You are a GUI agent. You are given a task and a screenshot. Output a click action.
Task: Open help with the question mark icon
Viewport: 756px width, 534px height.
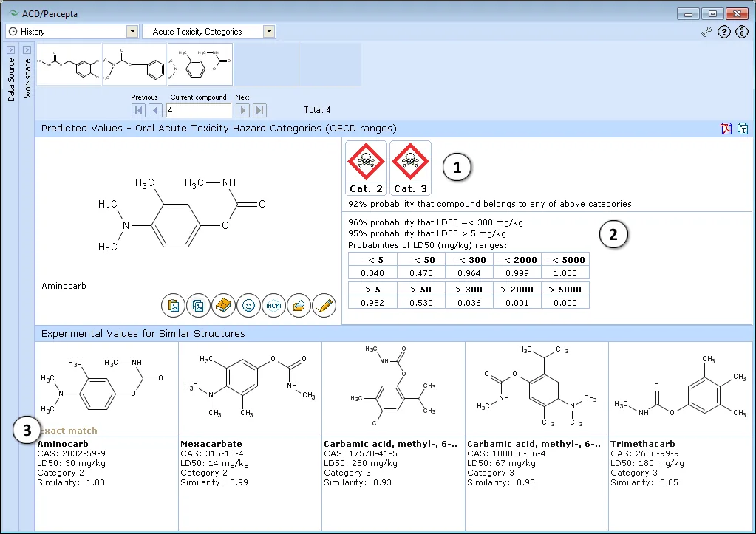[724, 32]
